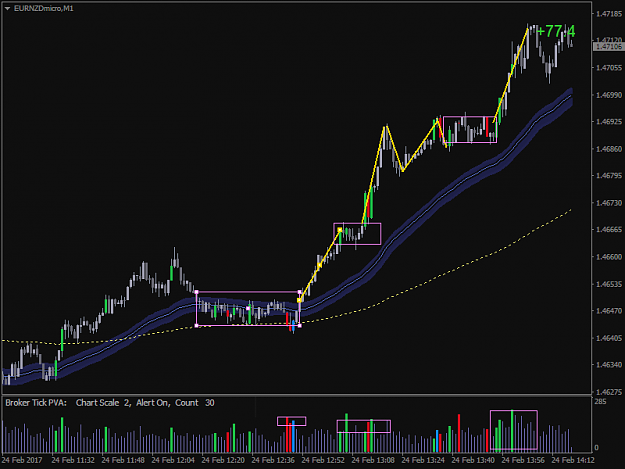Click time label 24 Feb 14:12
This screenshot has width=625, height=469.
(x=573, y=460)
